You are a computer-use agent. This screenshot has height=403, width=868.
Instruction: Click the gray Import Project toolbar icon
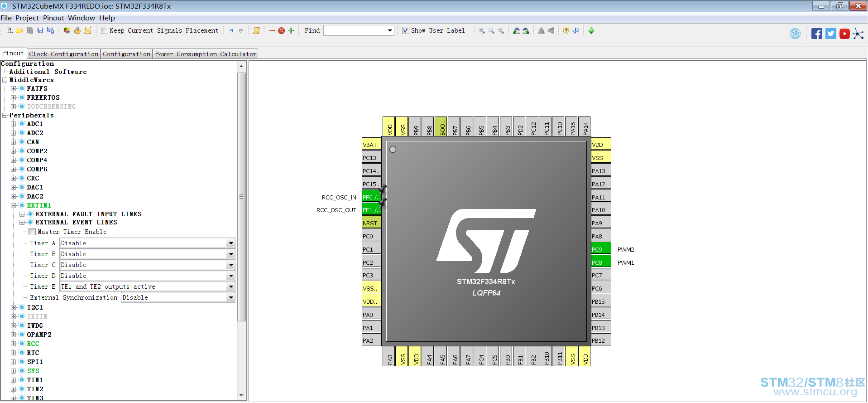(x=30, y=31)
